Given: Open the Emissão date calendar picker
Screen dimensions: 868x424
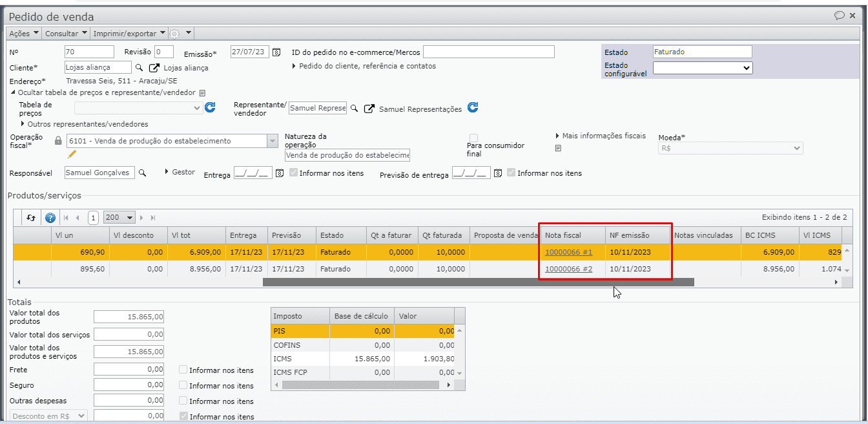Looking at the screenshot, I should tap(276, 52).
